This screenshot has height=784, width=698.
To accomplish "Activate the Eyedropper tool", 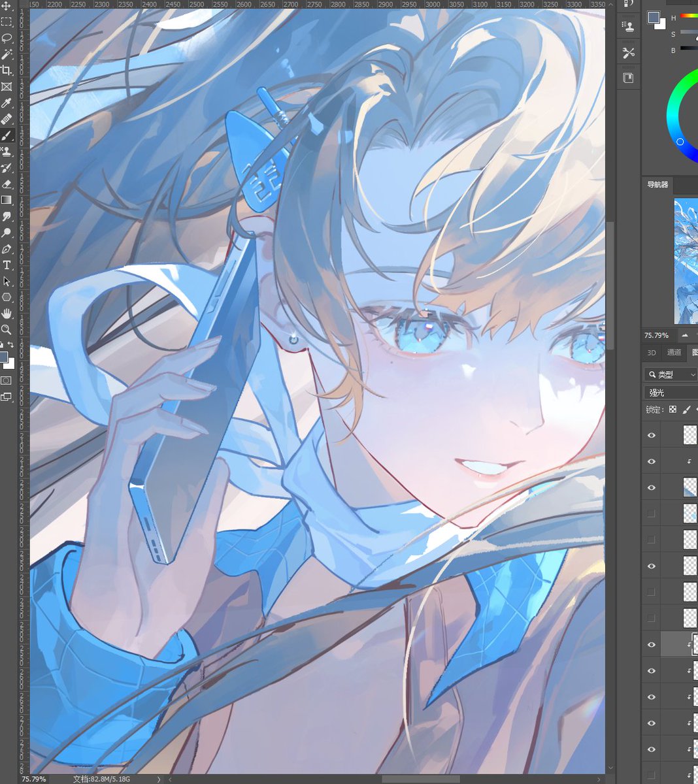I will (x=7, y=103).
